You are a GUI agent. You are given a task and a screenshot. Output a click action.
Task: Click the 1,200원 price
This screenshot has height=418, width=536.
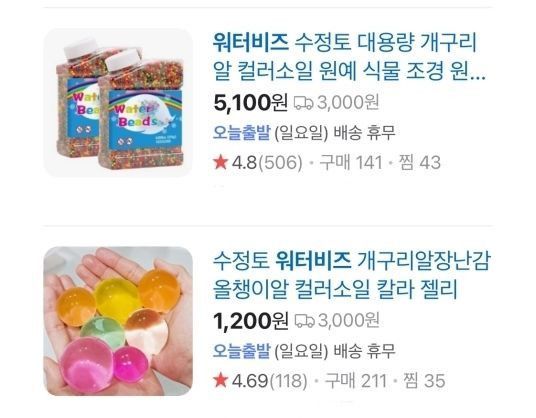(x=250, y=321)
